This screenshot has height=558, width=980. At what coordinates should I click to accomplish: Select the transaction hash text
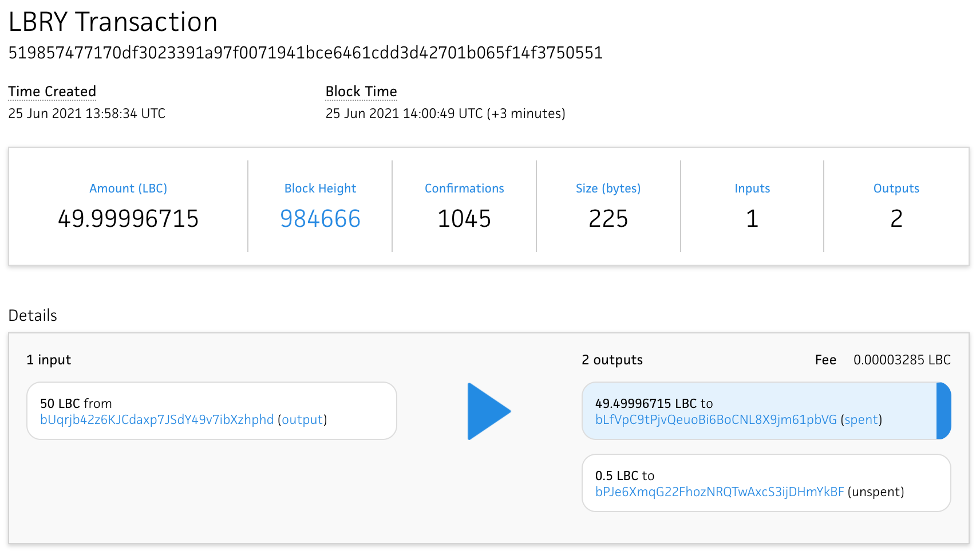tap(305, 53)
